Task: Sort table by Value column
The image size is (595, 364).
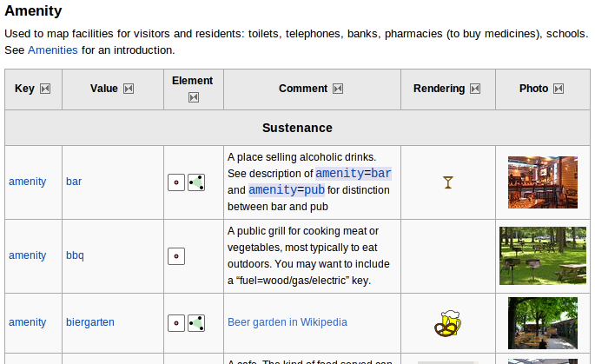Action: tap(129, 89)
